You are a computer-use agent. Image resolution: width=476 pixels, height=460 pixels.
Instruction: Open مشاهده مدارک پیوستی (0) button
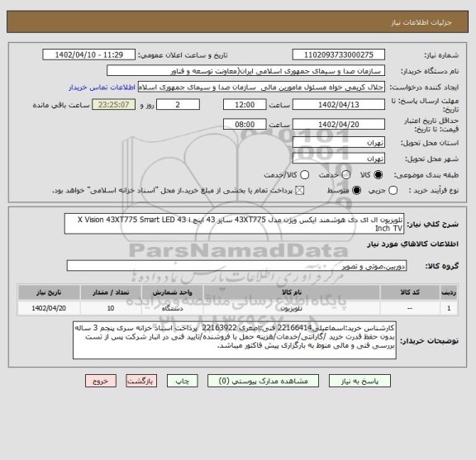[x=263, y=381]
